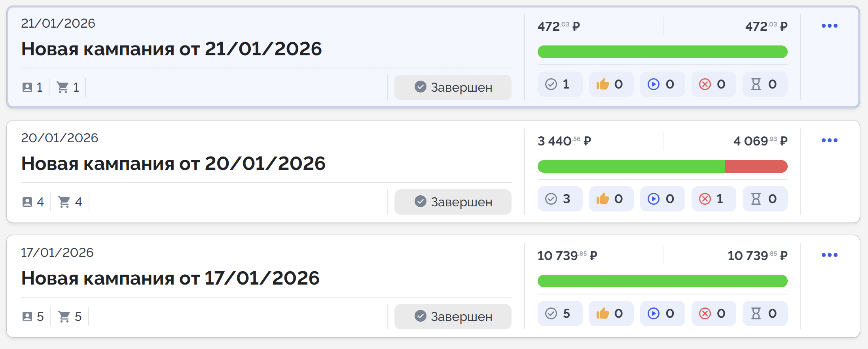This screenshot has width=868, height=349.
Task: Open three-dot menu for 20/01/2026 campaign
Action: [829, 140]
